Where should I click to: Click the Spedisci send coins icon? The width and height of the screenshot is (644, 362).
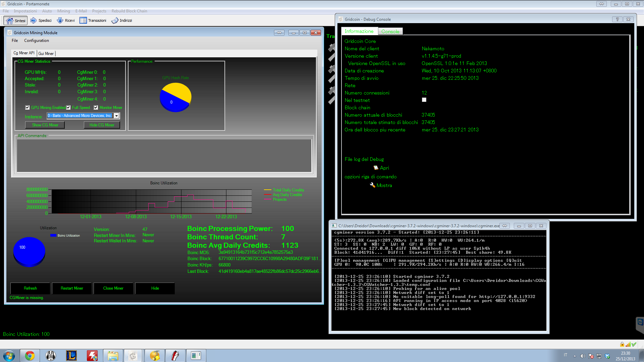[x=34, y=20]
